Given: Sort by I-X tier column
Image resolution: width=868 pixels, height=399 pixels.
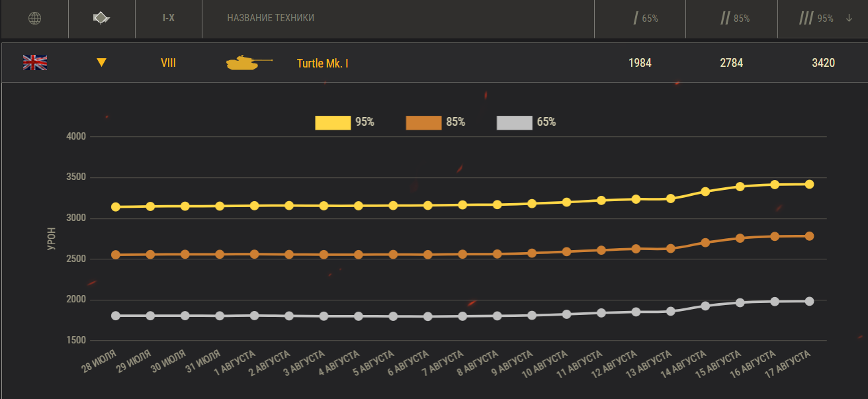Looking at the screenshot, I should [x=169, y=19].
